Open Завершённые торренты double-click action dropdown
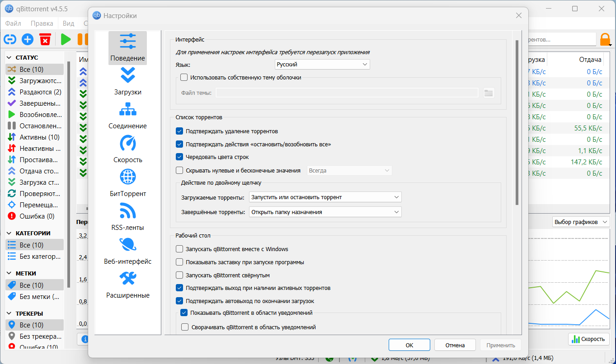This screenshot has height=364, width=616. click(325, 212)
